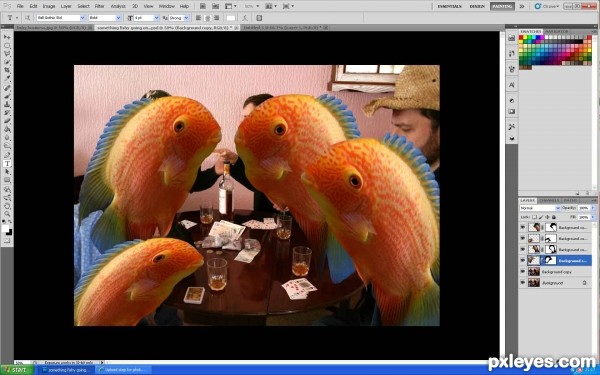Select the Eyedropper tool
The image size is (600, 375).
click(7, 79)
